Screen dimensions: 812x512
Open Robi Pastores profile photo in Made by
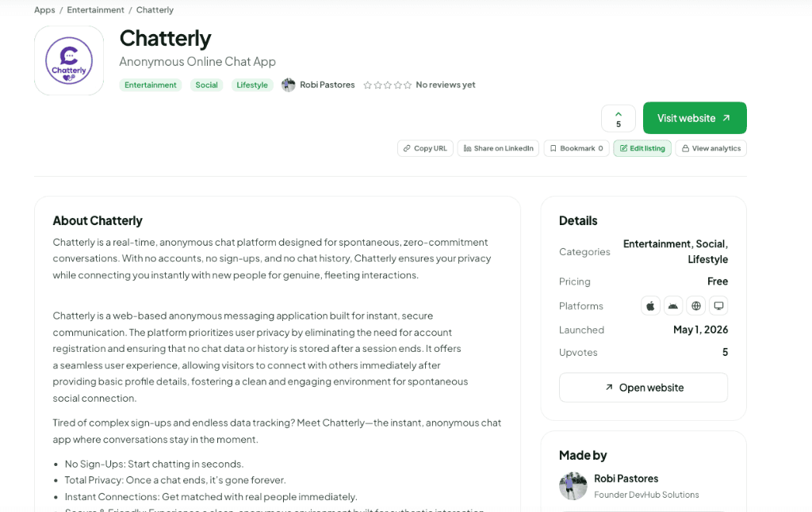tap(573, 486)
